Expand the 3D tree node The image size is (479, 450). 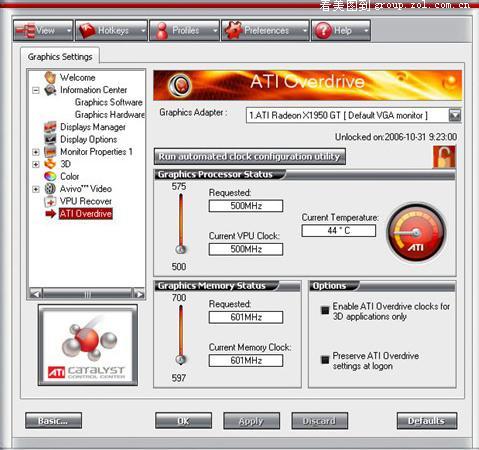36,164
